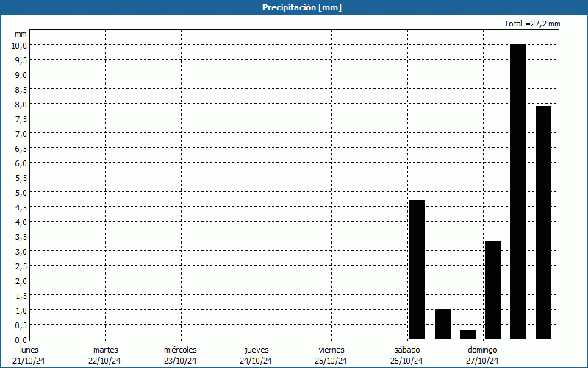The image size is (588, 368).
Task: Select the viernes 25/10/24 date label
Action: (x=331, y=355)
